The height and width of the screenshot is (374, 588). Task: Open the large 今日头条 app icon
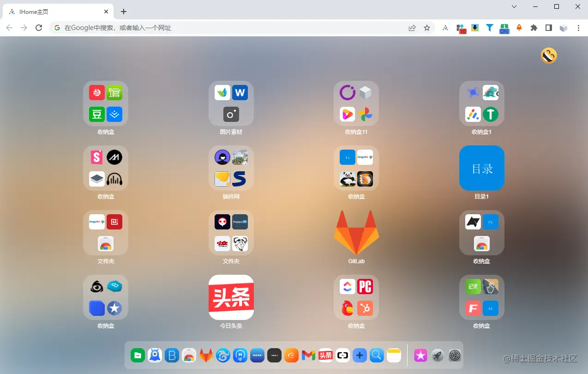[x=231, y=297]
